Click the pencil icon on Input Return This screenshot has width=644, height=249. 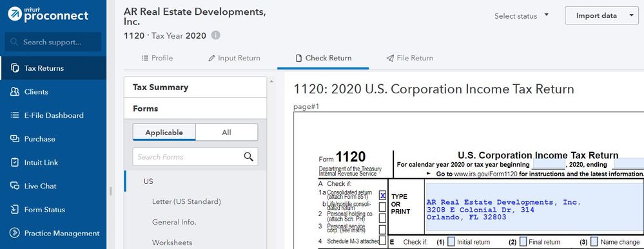click(x=211, y=59)
